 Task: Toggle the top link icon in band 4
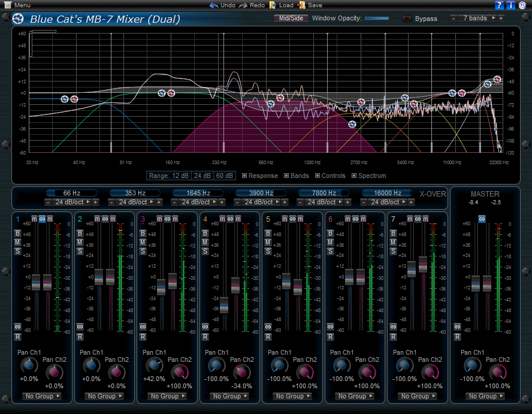pyautogui.click(x=231, y=219)
